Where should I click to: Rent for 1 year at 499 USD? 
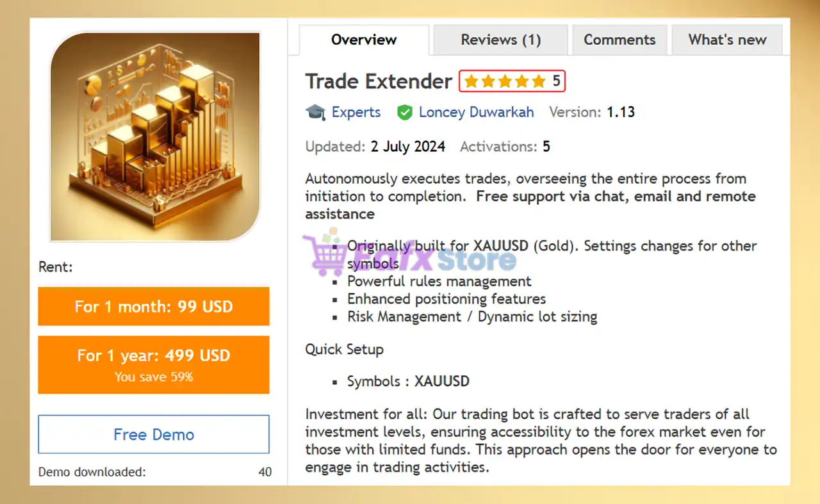(154, 364)
